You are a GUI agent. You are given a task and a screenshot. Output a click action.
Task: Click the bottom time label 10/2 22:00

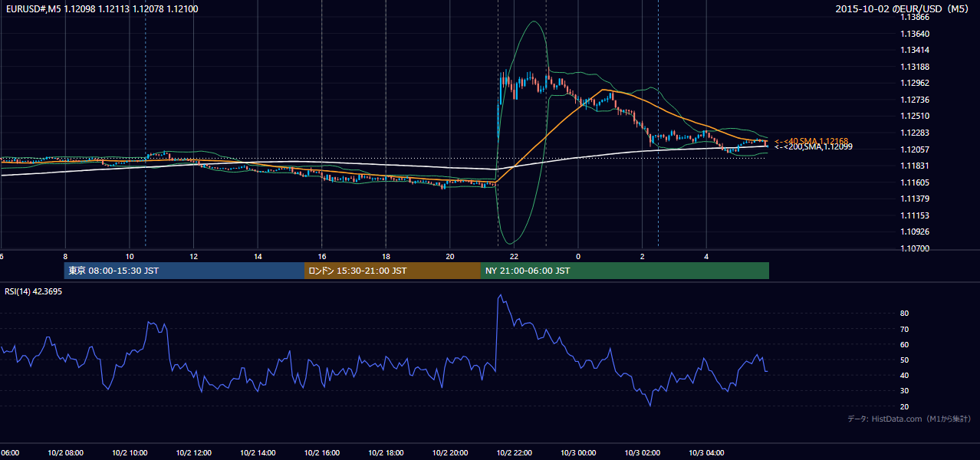point(514,452)
